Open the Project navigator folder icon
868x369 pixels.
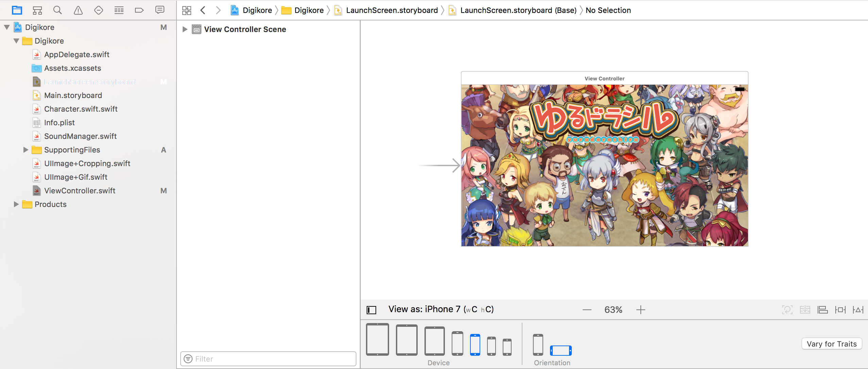coord(17,10)
